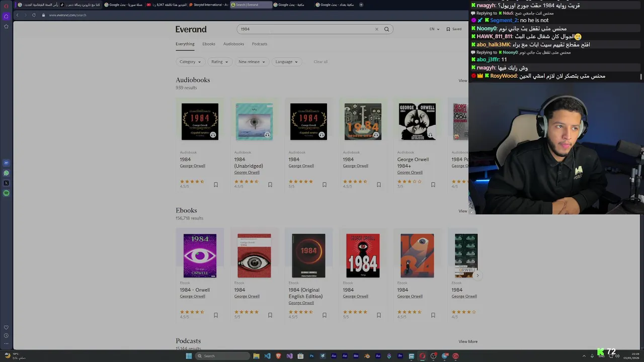Screen dimensions: 644x362
Task: Switch to the Audiobooks tab
Action: (233, 44)
